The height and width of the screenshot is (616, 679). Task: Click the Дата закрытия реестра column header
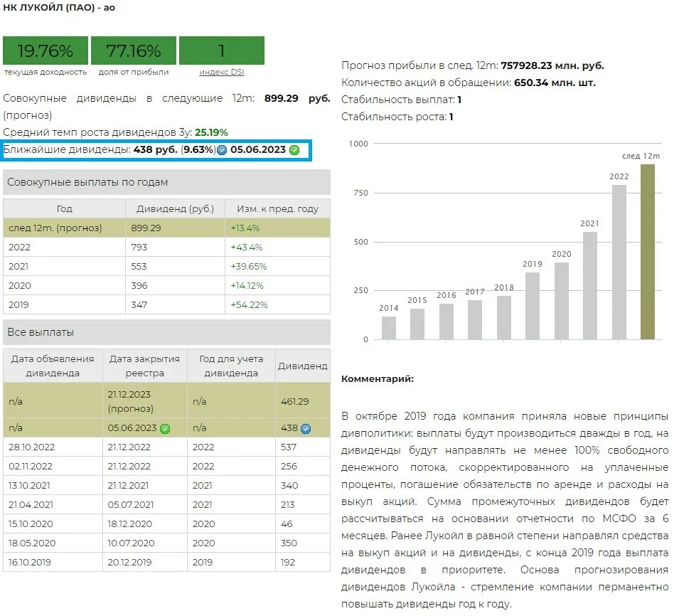coord(145,366)
